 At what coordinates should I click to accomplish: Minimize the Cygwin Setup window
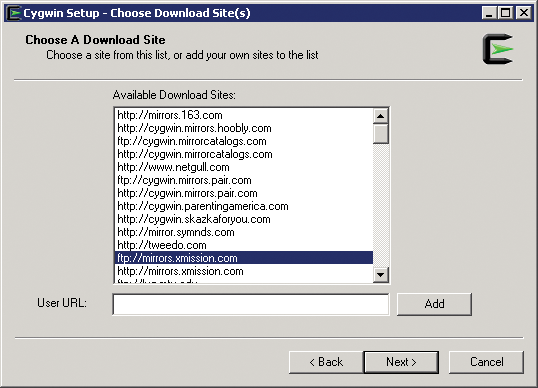point(489,13)
